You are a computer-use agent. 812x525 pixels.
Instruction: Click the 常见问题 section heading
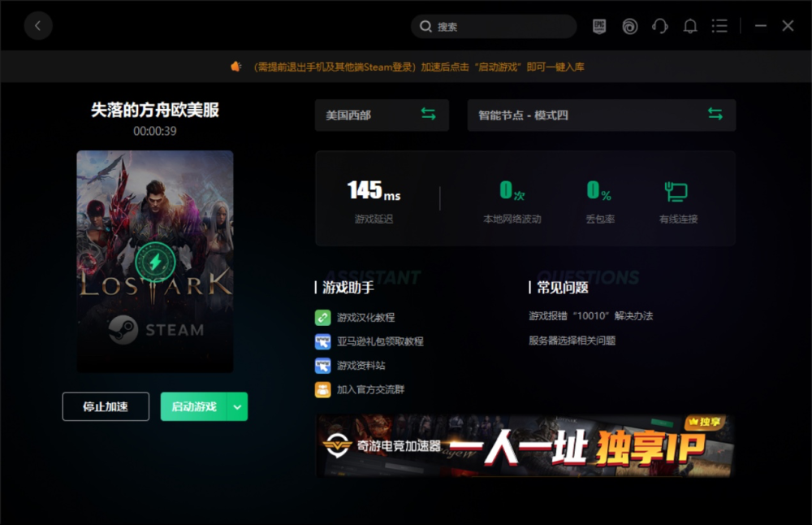563,288
